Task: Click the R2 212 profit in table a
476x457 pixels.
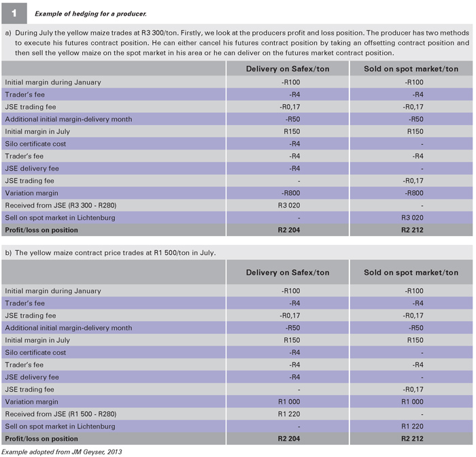Action: pos(412,230)
